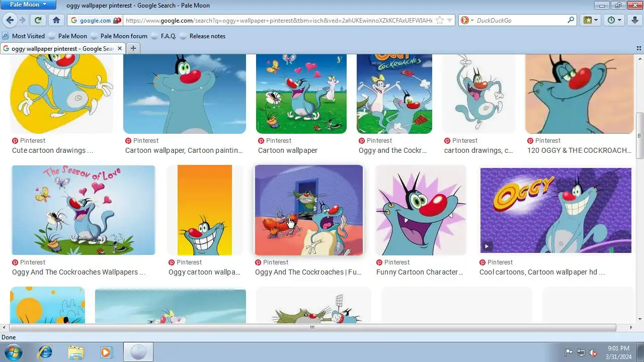Click the URL address field
The width and height of the screenshot is (644, 362).
click(x=279, y=21)
